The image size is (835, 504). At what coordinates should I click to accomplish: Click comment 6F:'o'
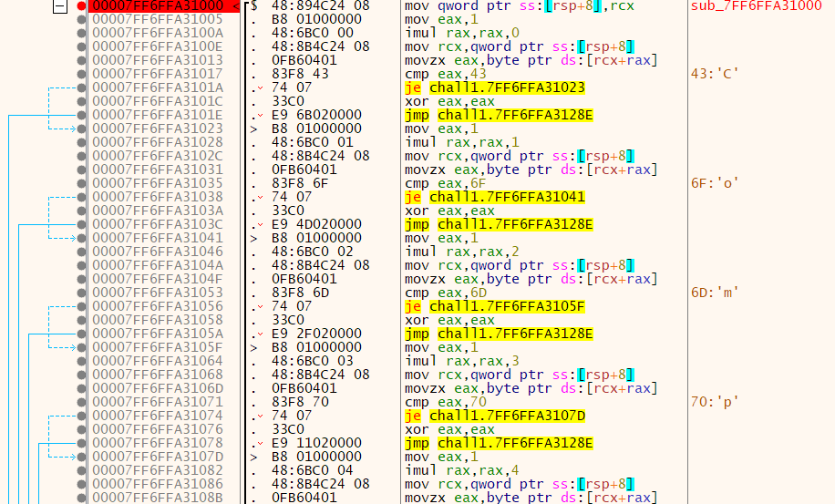coord(715,183)
